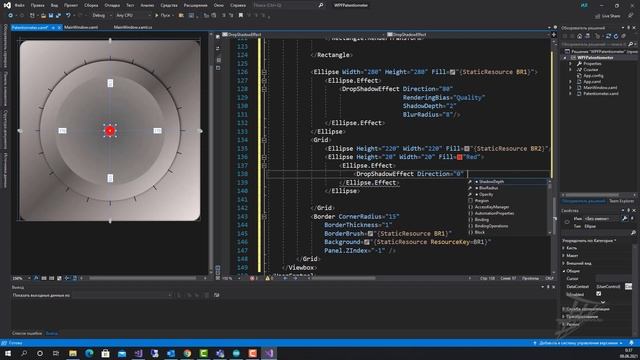Collapse the WPFPatentiometer project node

point(565,58)
